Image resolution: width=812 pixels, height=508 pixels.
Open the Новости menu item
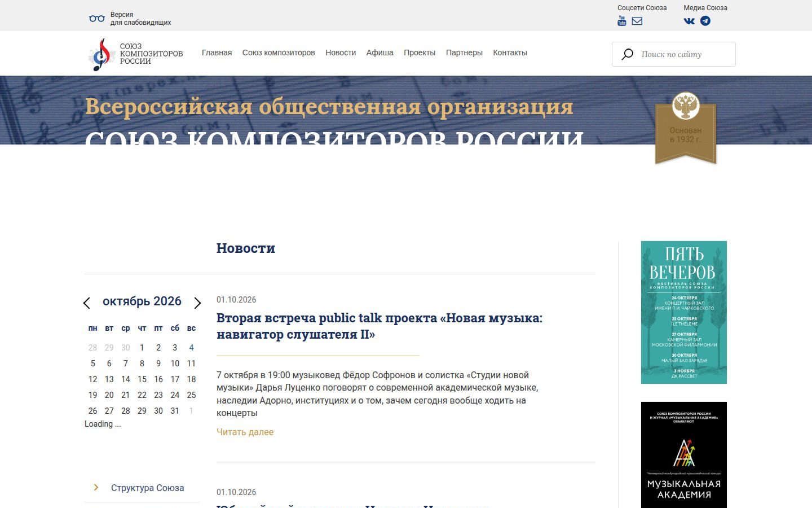point(341,52)
